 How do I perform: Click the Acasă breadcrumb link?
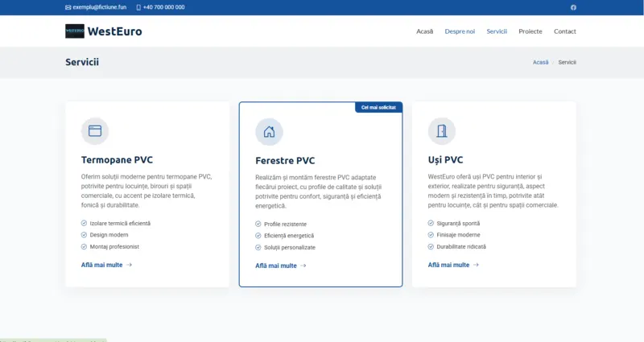pos(540,63)
